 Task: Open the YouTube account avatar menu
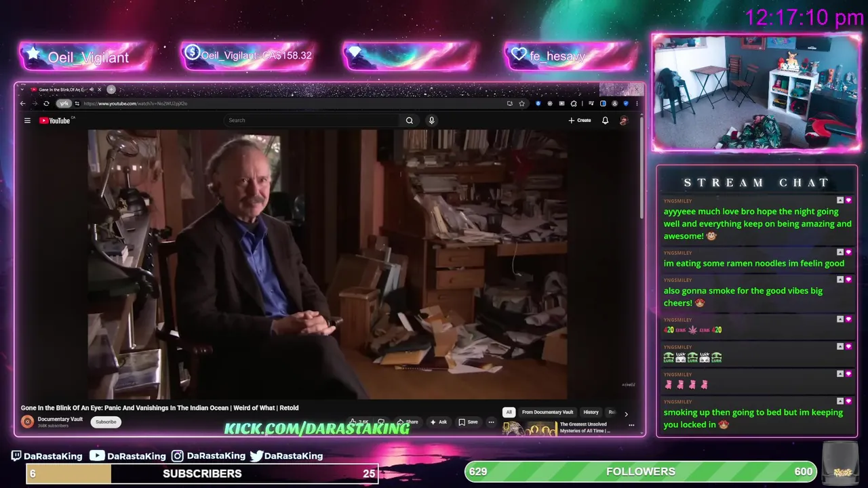pyautogui.click(x=624, y=121)
